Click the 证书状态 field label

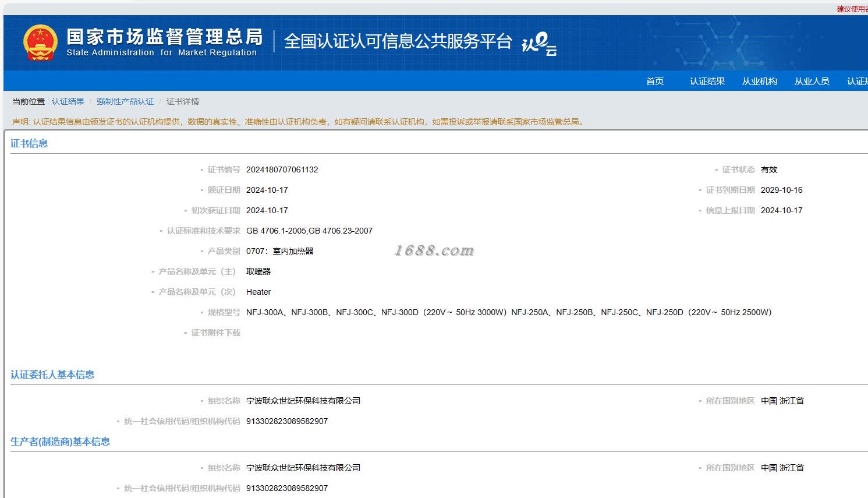pos(739,169)
